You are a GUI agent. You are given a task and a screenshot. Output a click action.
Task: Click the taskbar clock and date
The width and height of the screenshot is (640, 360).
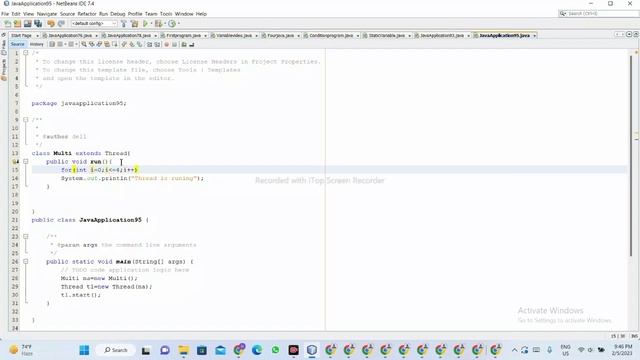tap(622, 350)
